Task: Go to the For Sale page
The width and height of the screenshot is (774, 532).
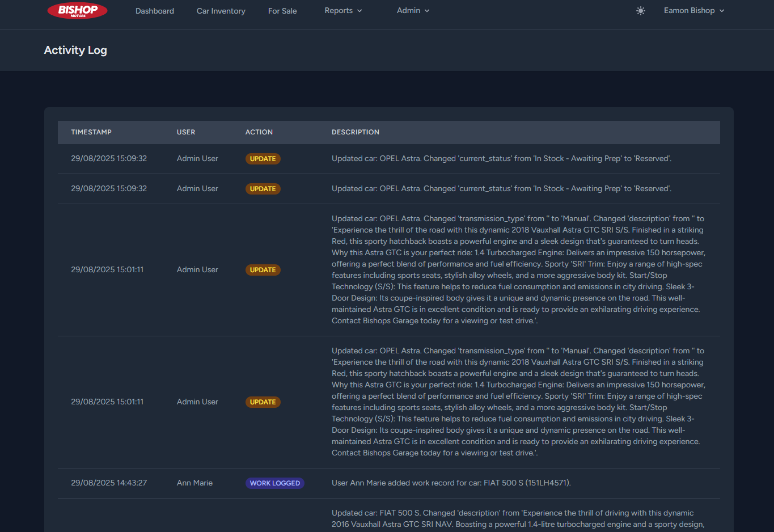Action: (282, 10)
